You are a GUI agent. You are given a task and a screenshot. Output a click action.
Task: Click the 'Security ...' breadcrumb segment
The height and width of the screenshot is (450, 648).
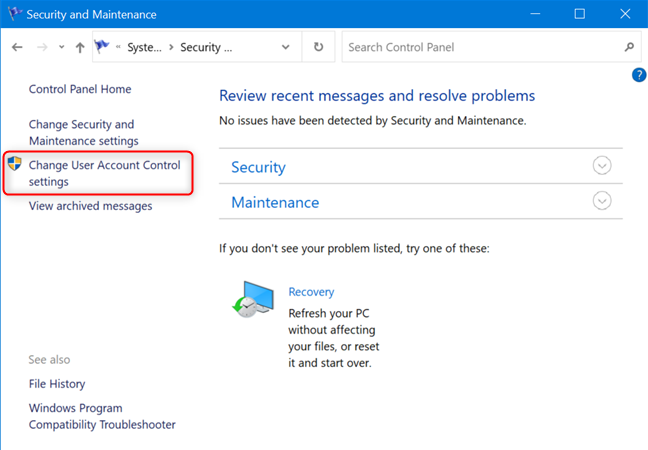click(206, 48)
